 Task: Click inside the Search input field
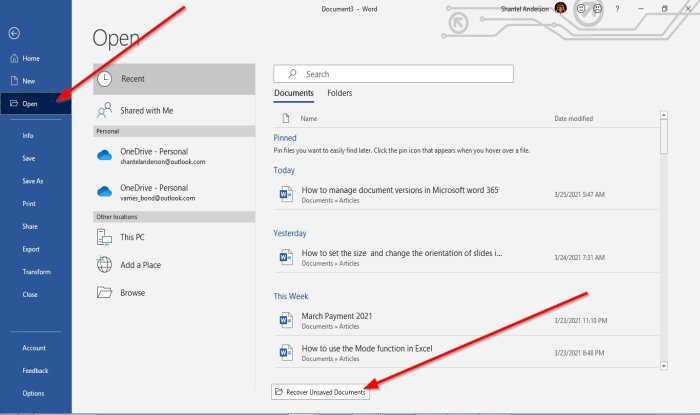tap(400, 74)
